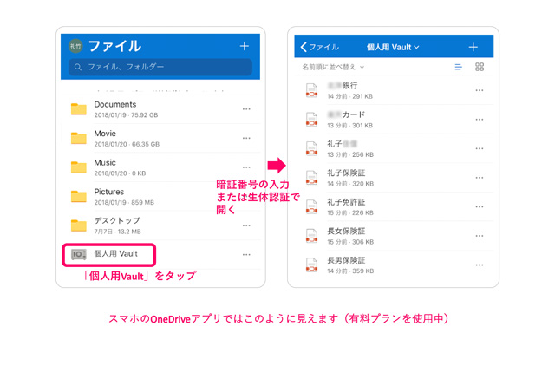The image size is (555, 392).
Task: Tap the 個人用 Vault safe icon
Action: coord(79,254)
